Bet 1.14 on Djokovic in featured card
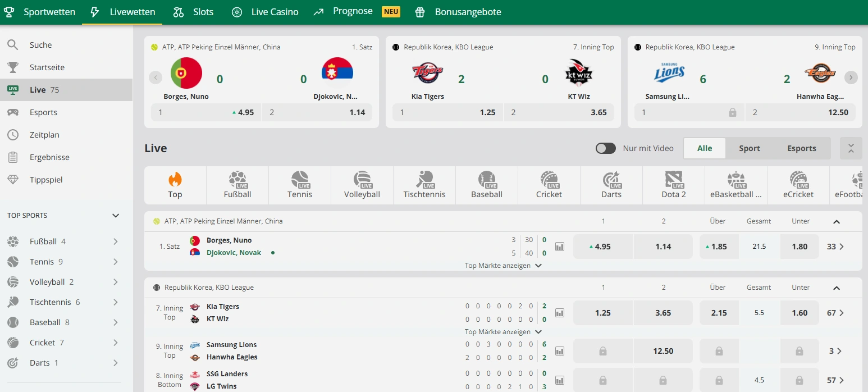This screenshot has width=868, height=392. (x=317, y=112)
